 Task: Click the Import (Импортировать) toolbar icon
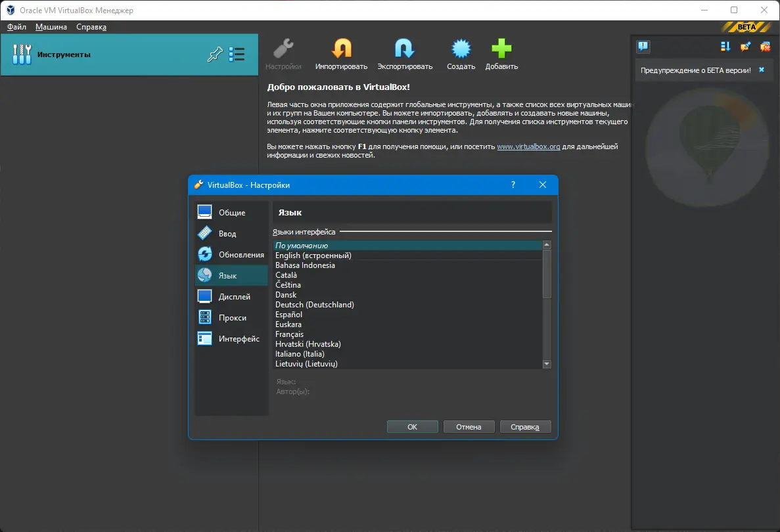(341, 48)
